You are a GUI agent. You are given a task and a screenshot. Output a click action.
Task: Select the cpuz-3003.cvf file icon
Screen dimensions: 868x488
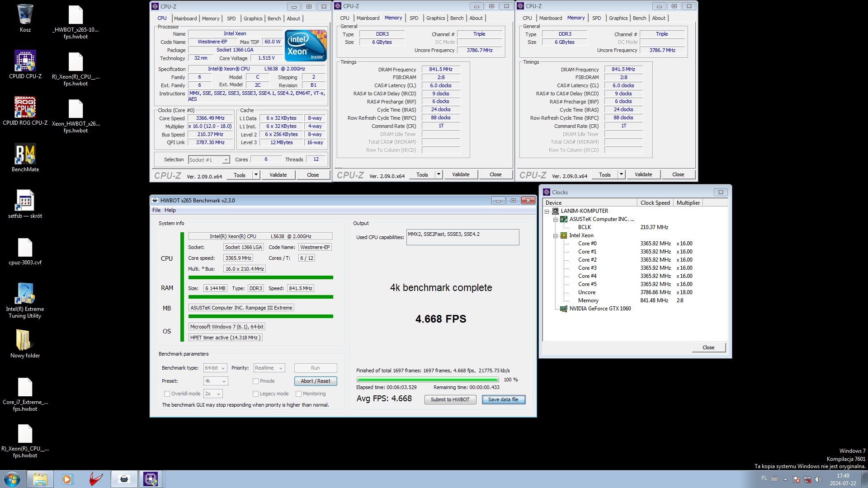point(25,251)
